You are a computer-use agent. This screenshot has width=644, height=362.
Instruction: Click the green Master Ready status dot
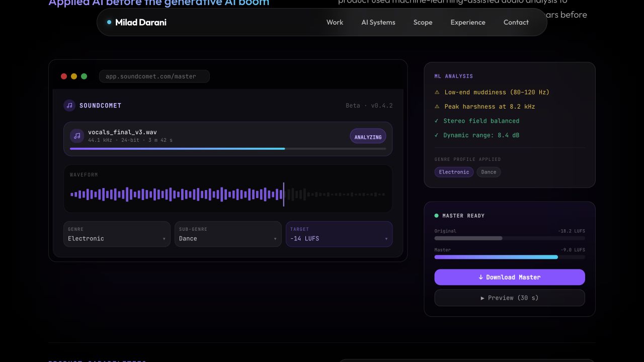[x=437, y=216]
